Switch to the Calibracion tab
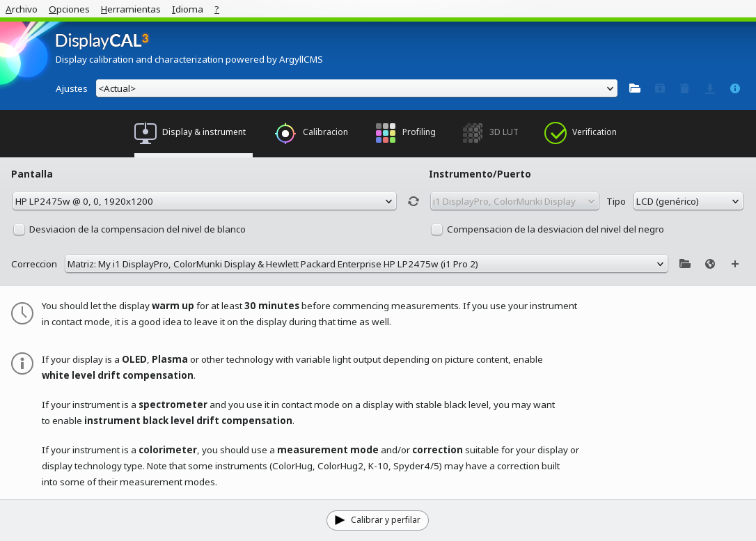 tap(311, 132)
